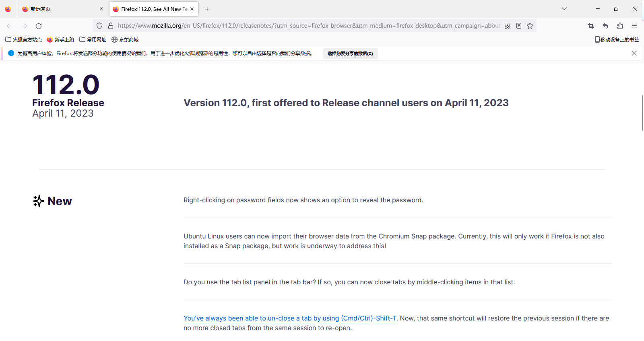The height and width of the screenshot is (341, 644).
Task: Click the tracking protection shield icon
Action: pos(99,26)
